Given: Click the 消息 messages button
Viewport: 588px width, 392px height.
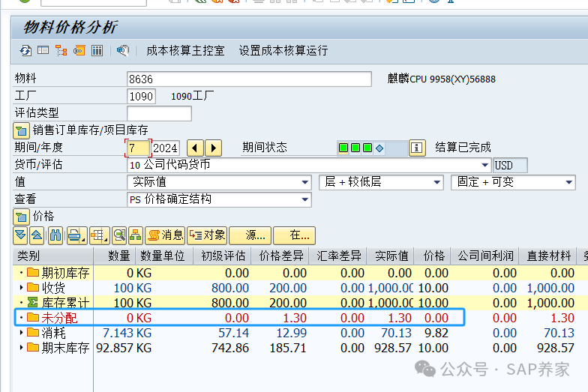Looking at the screenshot, I should [165, 235].
